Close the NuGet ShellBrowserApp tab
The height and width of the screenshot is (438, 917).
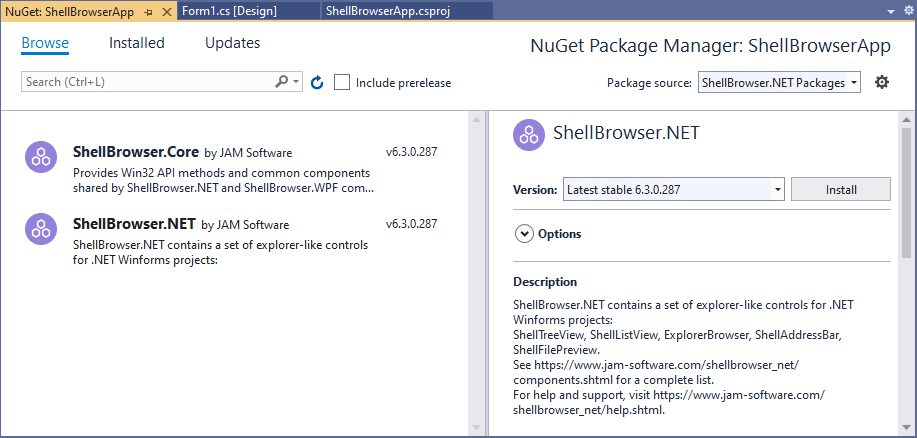coord(167,10)
